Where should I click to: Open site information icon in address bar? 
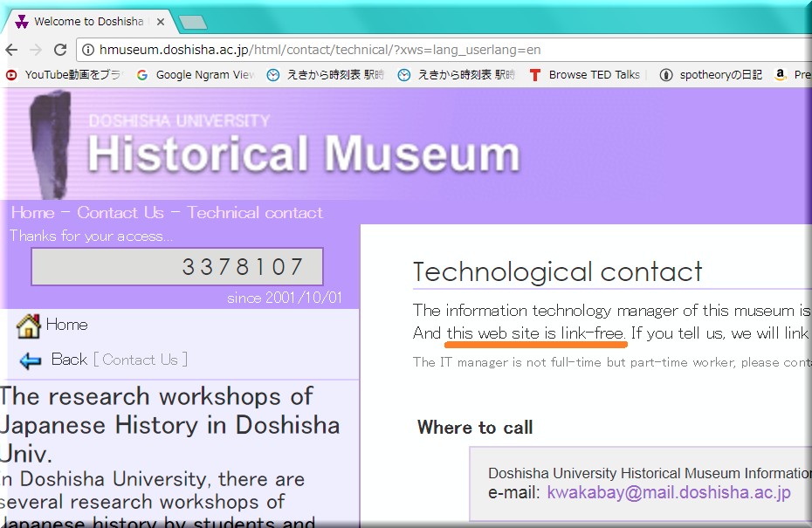[x=88, y=50]
